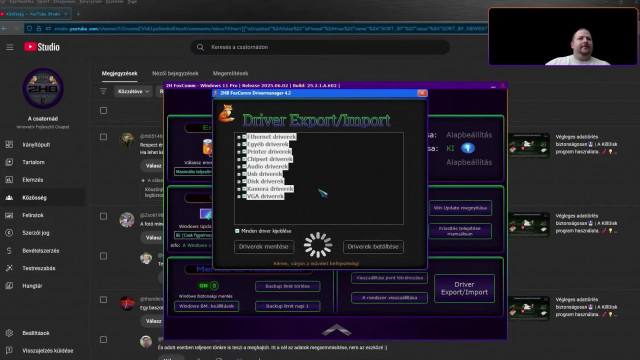Select the Usb driverek tree row label
The image size is (640, 360).
pyautogui.click(x=264, y=174)
